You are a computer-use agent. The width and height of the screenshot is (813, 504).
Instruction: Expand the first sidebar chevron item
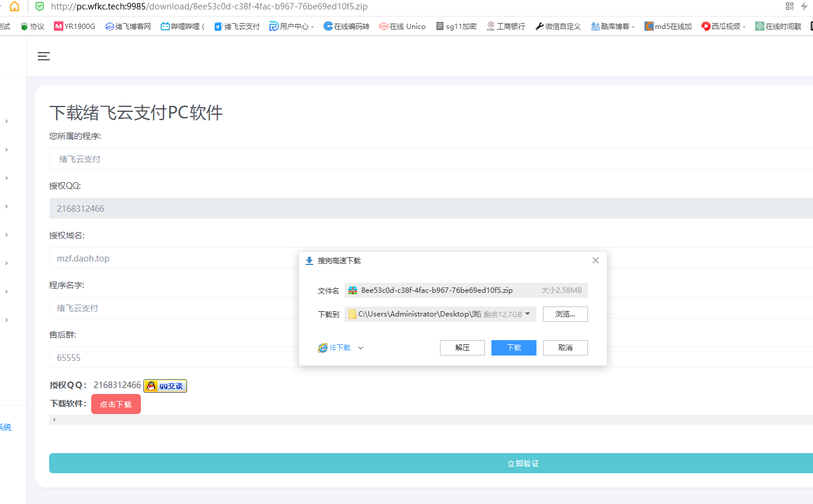(x=7, y=121)
